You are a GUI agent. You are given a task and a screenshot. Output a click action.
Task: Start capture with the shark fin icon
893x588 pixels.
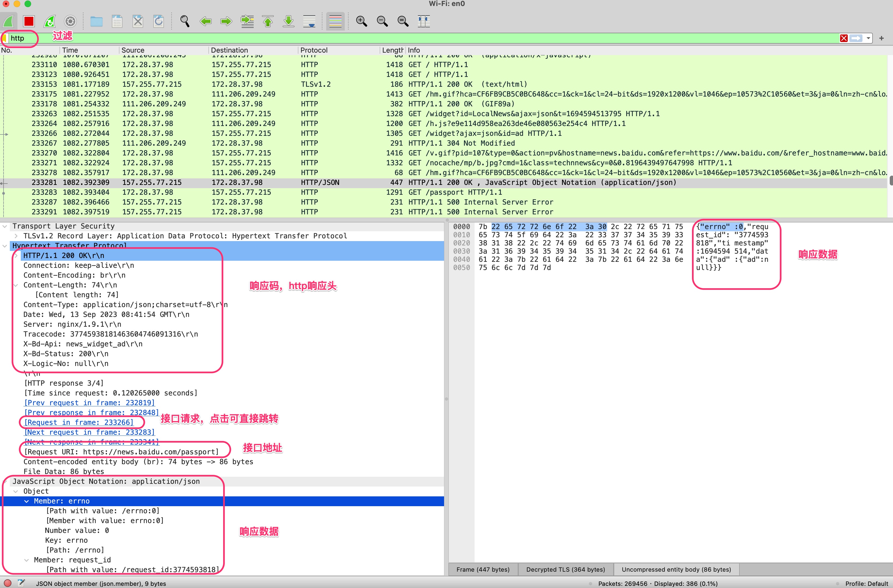[x=8, y=21]
